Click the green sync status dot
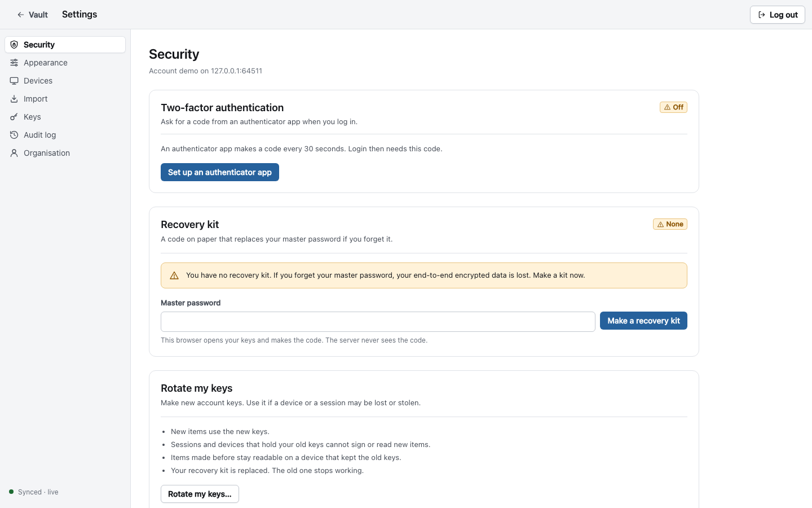 [x=11, y=492]
